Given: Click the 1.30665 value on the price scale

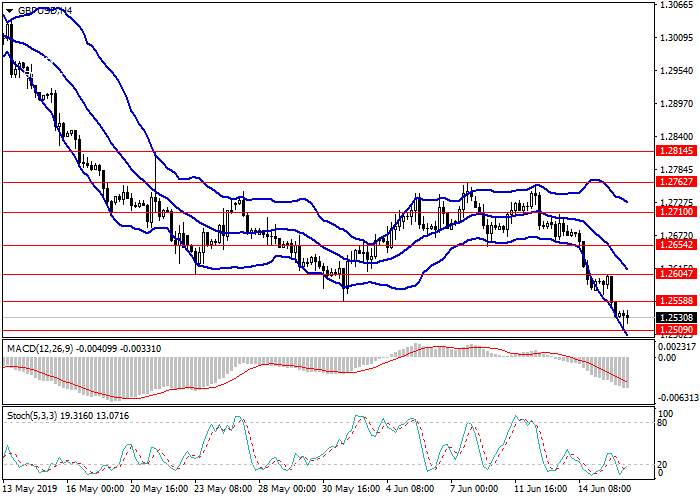Looking at the screenshot, I should (x=676, y=5).
